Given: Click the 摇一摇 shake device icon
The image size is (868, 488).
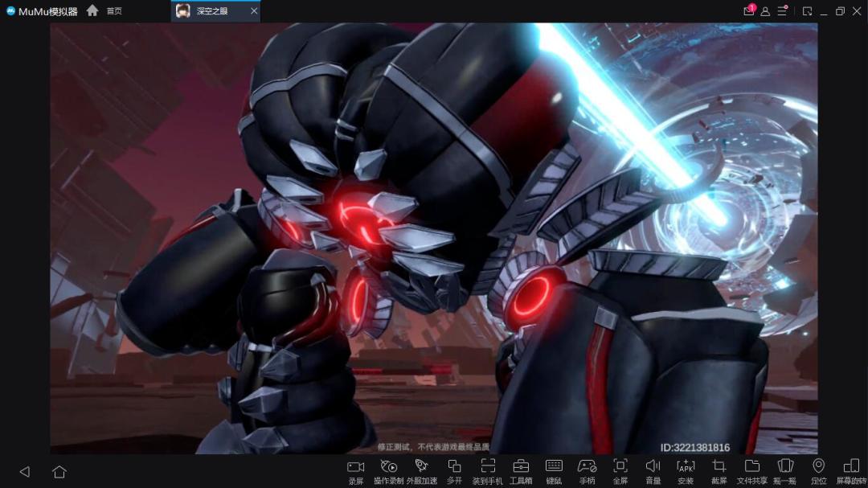Looking at the screenshot, I should (785, 471).
